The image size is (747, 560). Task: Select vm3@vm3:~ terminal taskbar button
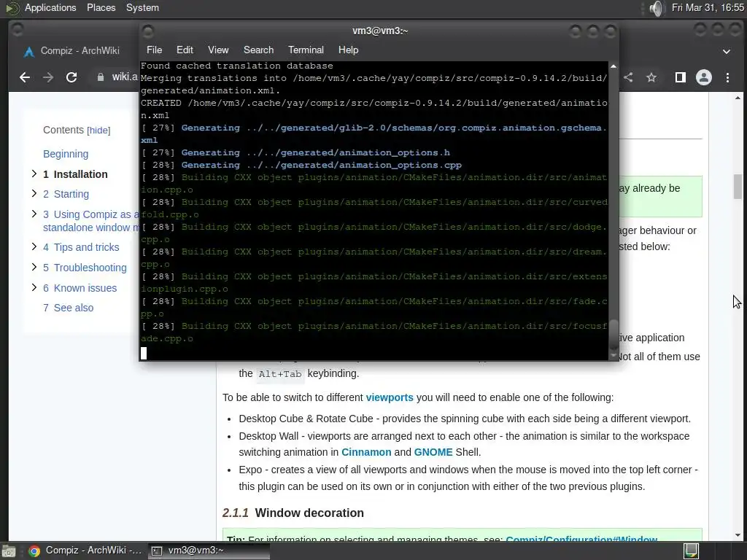(209, 551)
